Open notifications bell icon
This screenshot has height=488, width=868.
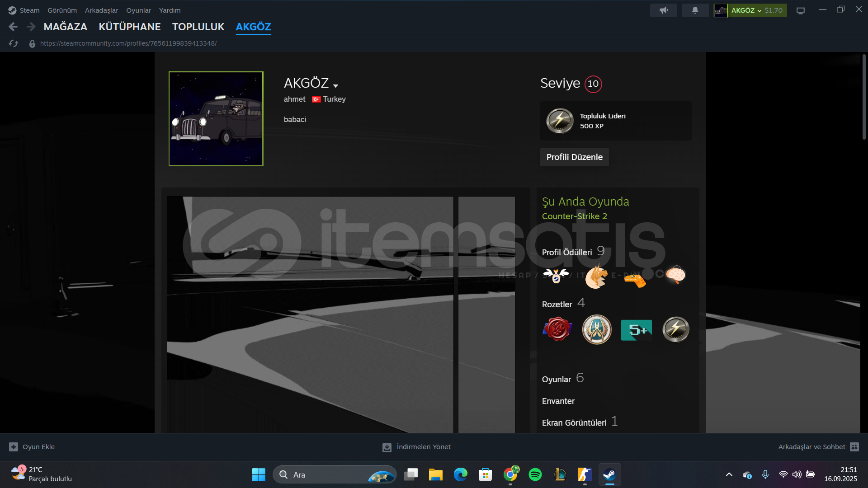[695, 10]
